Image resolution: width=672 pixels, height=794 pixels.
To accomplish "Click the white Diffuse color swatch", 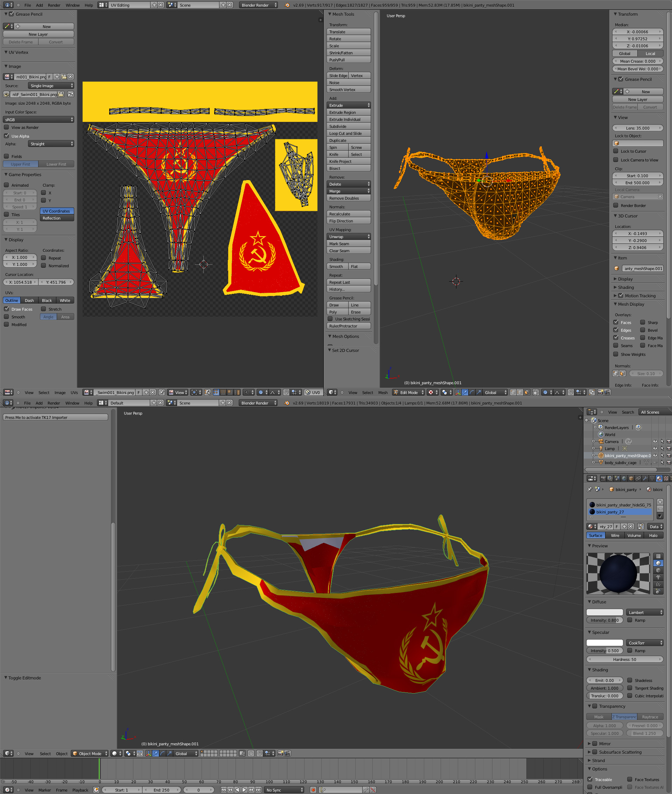I will click(x=604, y=612).
